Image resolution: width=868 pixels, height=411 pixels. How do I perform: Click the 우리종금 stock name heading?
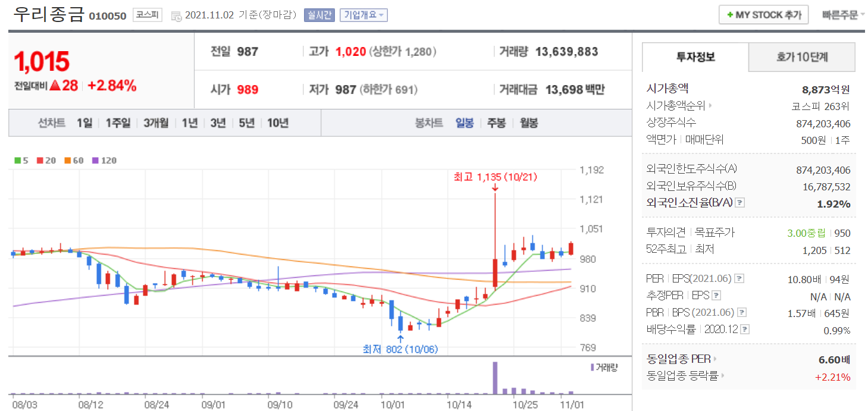[49, 14]
